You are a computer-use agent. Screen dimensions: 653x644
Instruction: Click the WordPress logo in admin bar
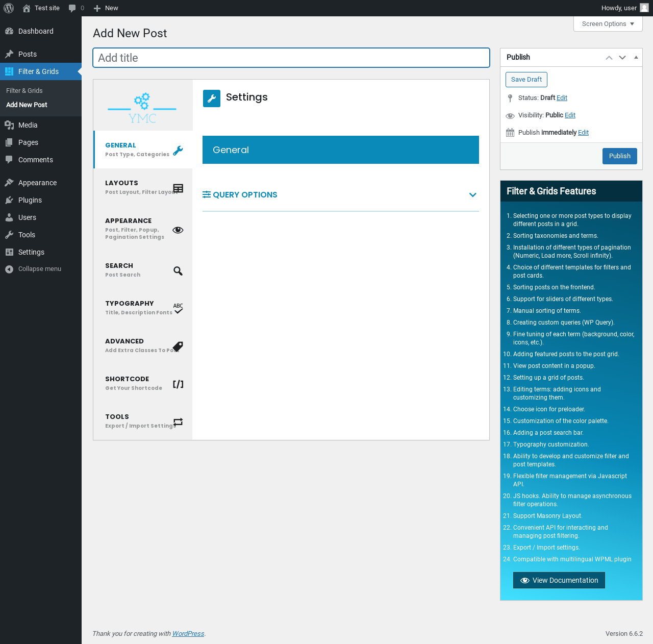[9, 8]
